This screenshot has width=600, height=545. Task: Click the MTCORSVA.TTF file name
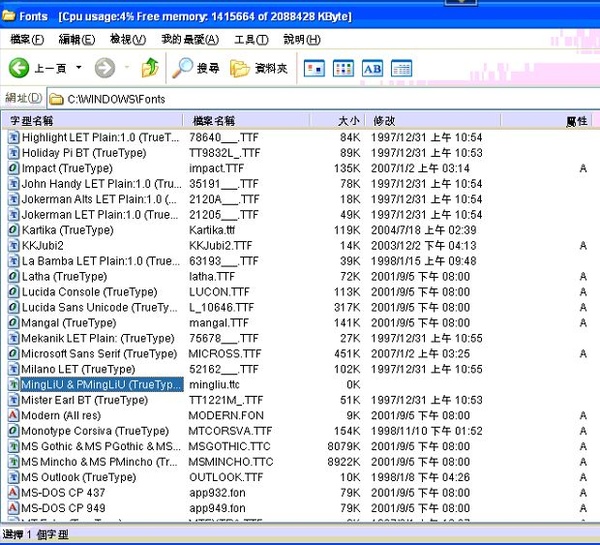[x=230, y=431]
